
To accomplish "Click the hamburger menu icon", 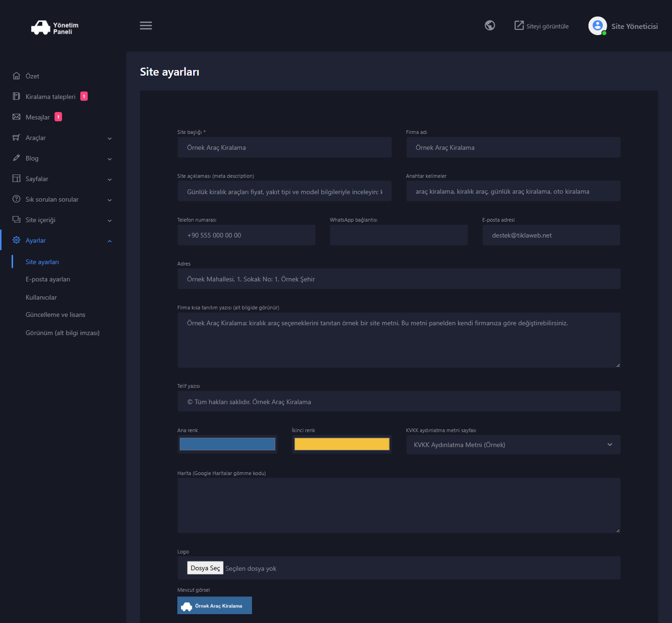I will [x=146, y=26].
